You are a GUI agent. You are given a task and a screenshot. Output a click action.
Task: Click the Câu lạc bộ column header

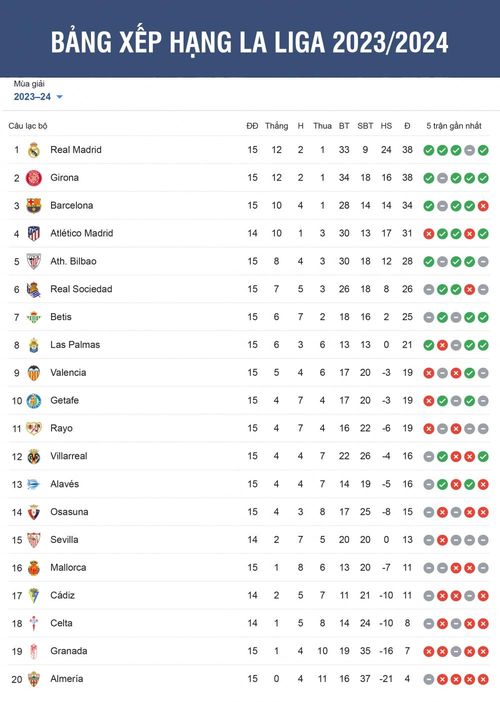[x=28, y=126]
